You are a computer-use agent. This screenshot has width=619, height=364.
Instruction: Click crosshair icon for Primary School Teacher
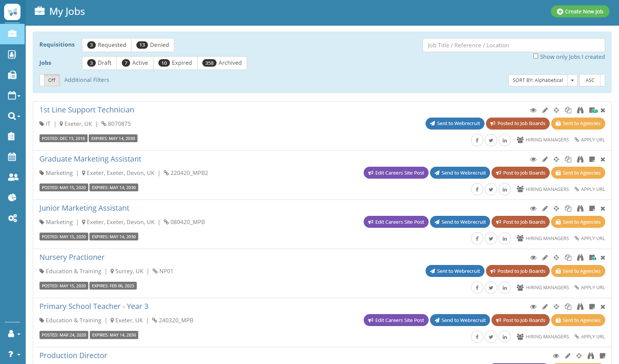[x=556, y=307]
